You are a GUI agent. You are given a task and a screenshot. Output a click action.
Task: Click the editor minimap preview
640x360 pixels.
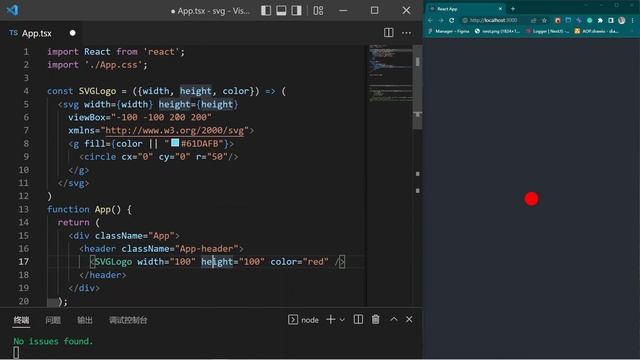click(390, 73)
